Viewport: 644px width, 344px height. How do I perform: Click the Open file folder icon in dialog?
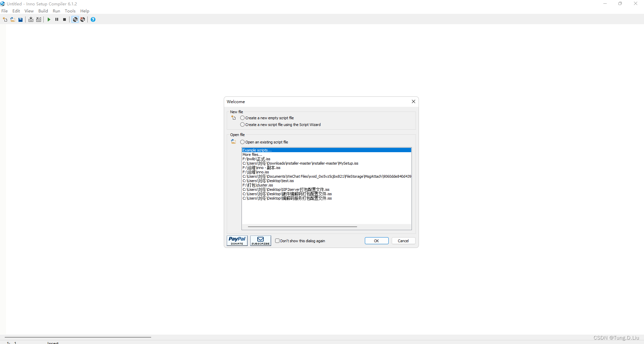click(x=233, y=142)
